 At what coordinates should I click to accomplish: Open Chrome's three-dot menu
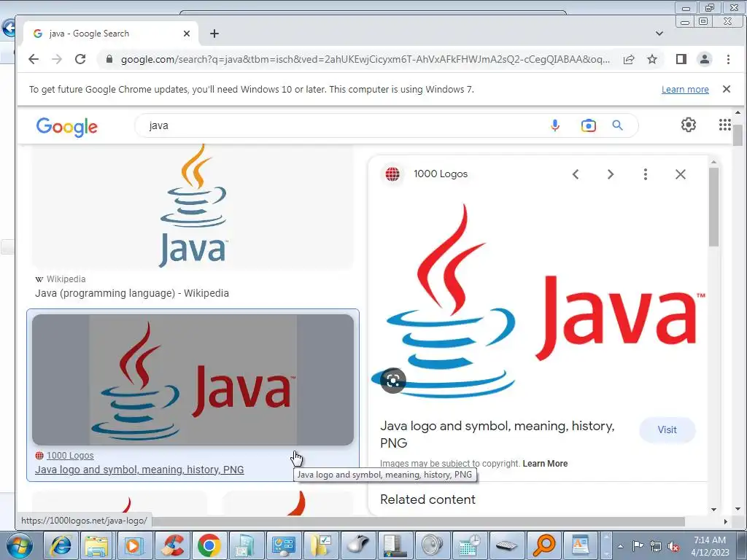728,59
